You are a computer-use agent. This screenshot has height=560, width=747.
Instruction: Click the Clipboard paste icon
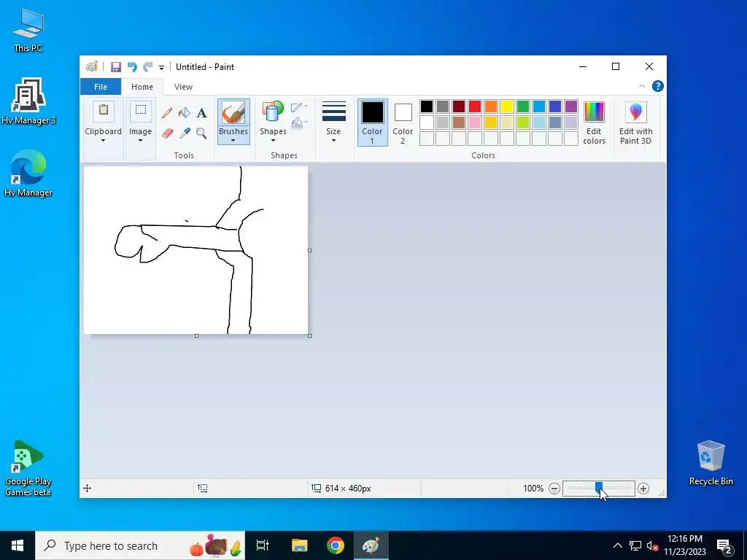point(104,111)
